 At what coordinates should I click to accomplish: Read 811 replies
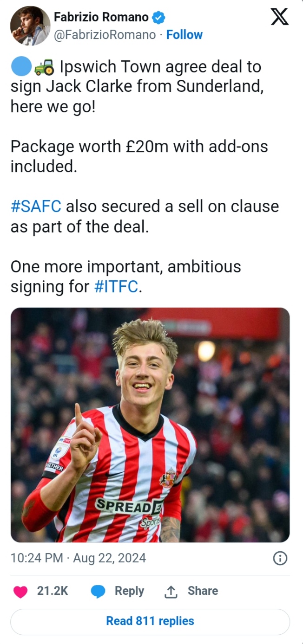click(x=150, y=621)
